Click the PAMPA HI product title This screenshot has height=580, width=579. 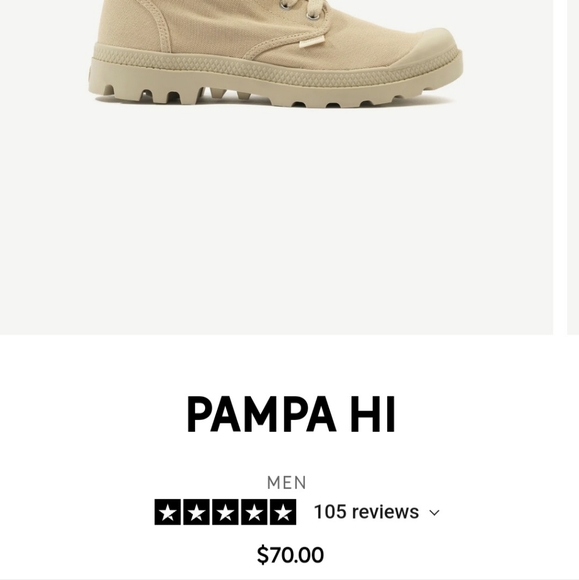click(291, 414)
